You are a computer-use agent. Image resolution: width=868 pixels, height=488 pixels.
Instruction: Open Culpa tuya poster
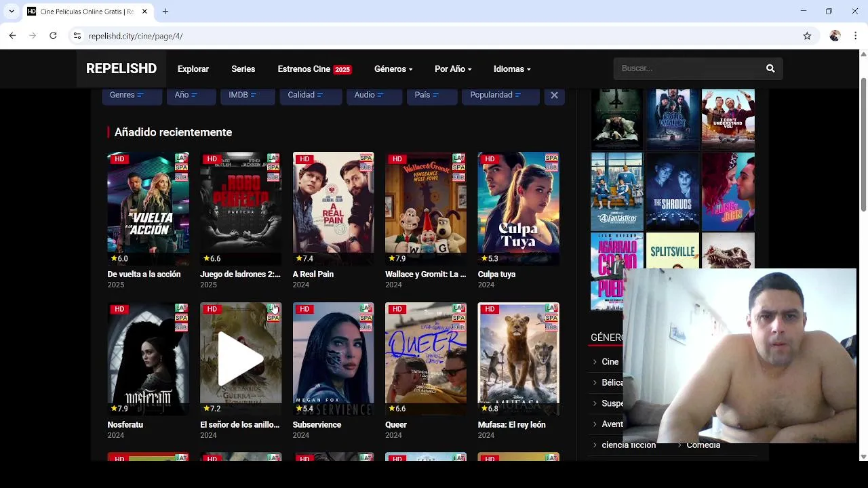coord(519,209)
